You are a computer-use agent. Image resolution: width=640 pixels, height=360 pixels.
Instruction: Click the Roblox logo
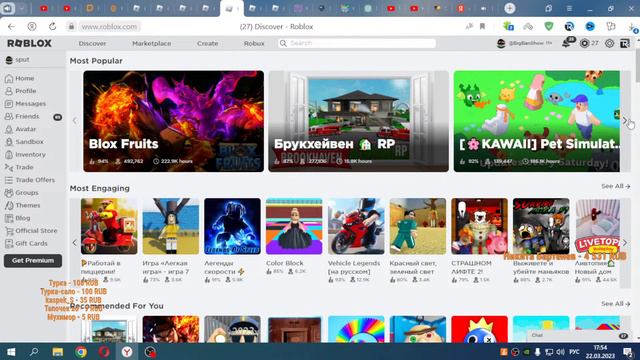[x=29, y=43]
